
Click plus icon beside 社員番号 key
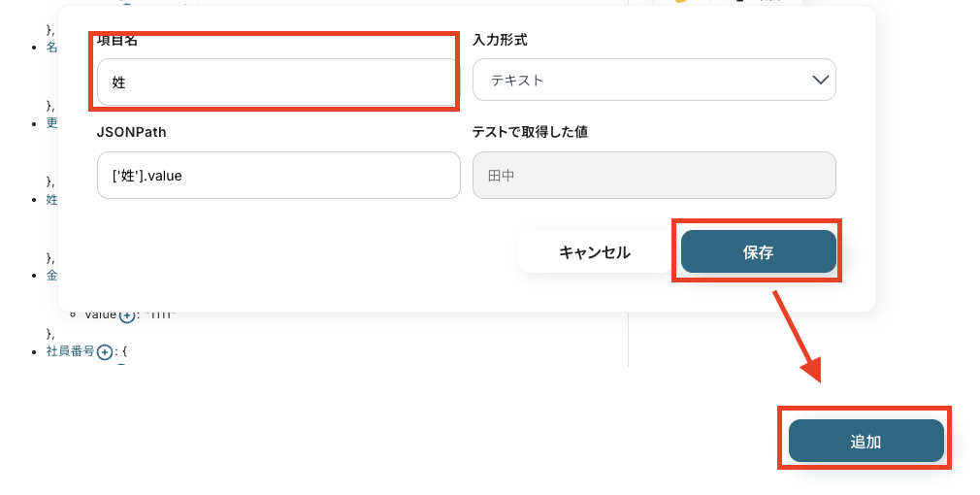click(x=105, y=352)
